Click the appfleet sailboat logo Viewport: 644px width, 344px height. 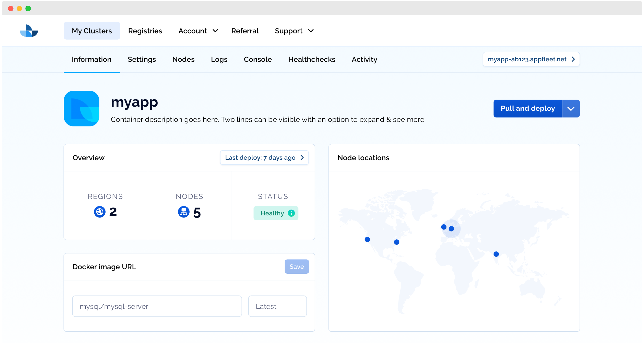tap(29, 31)
